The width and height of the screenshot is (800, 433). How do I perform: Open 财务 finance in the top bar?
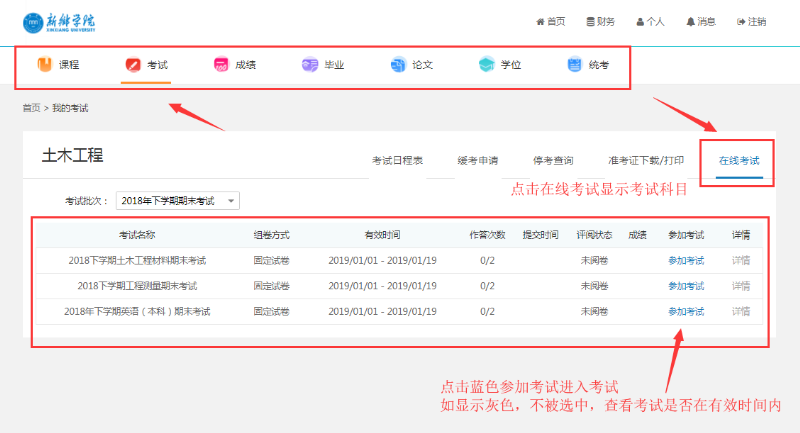(x=601, y=21)
